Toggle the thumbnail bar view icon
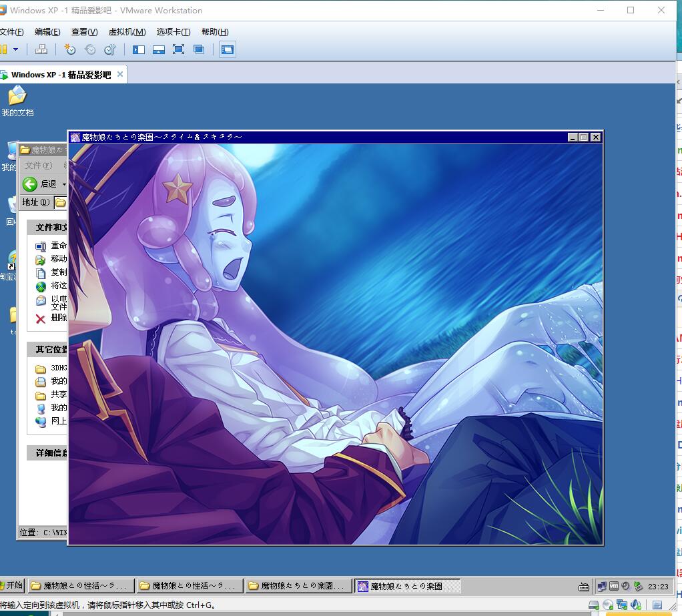The width and height of the screenshot is (682, 616). tap(159, 49)
